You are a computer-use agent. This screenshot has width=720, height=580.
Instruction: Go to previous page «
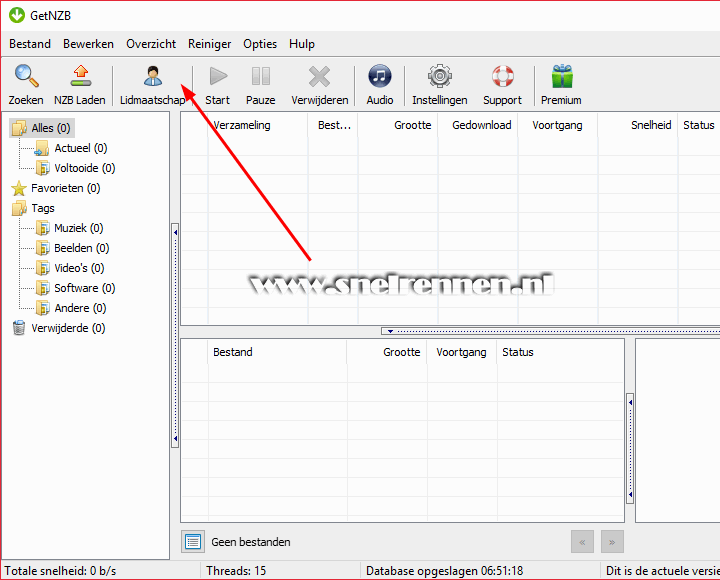coord(582,542)
